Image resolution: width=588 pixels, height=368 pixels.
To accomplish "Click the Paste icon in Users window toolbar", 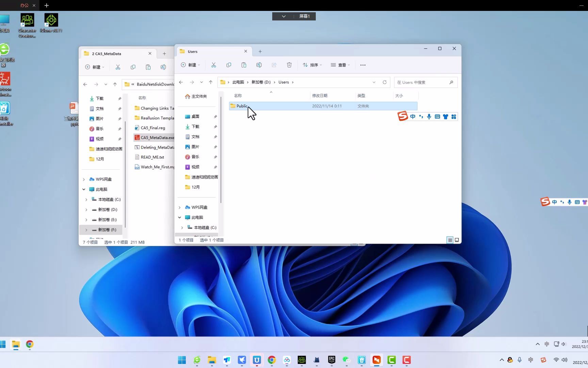I will [244, 65].
